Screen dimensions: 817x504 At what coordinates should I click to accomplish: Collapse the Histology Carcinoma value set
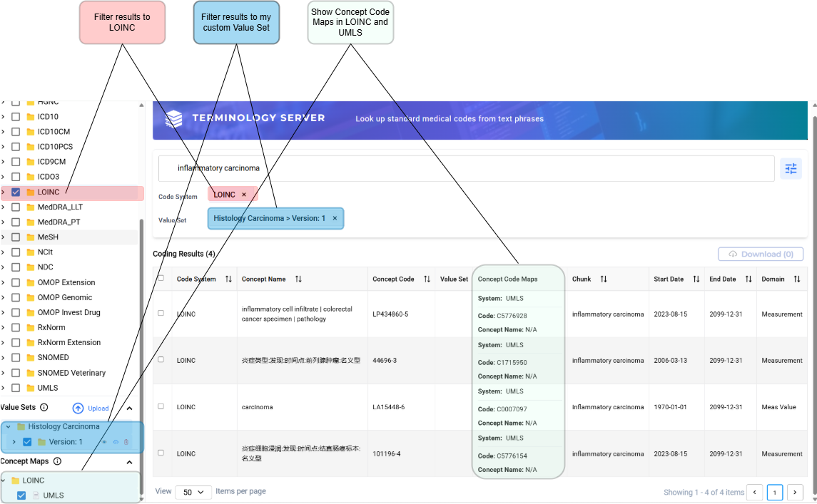[x=9, y=426]
